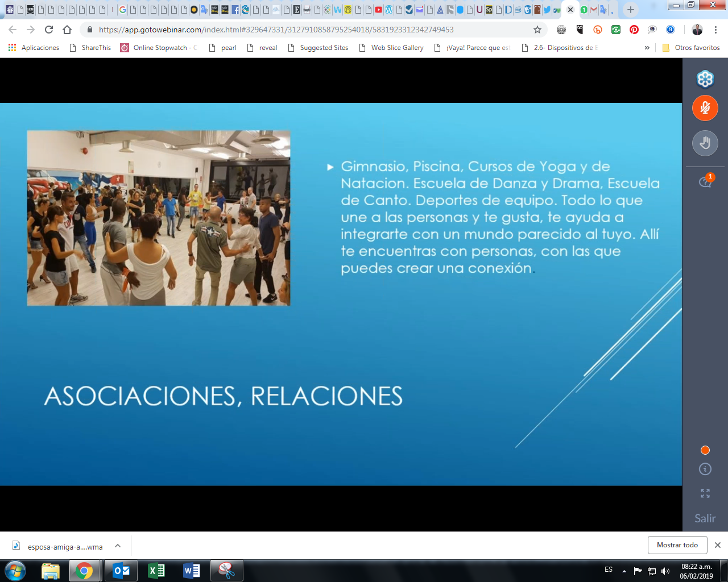Screen dimensions: 728x582
Task: Enter full screen with expand icon
Action: pyautogui.click(x=705, y=493)
